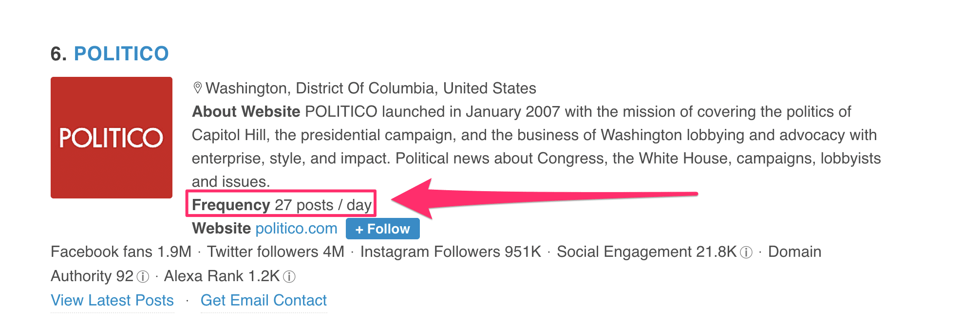The image size is (980, 322).
Task: Open the politico.com website link
Action: 296,229
